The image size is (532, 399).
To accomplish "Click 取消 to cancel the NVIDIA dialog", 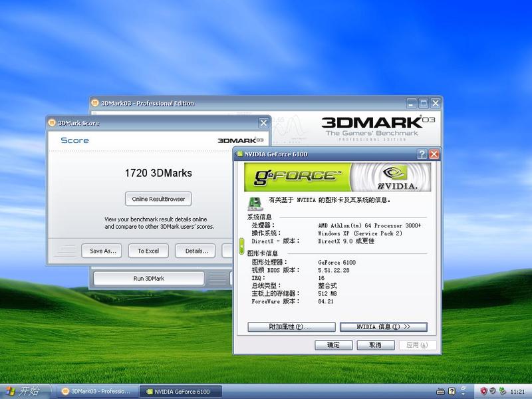I will click(376, 345).
